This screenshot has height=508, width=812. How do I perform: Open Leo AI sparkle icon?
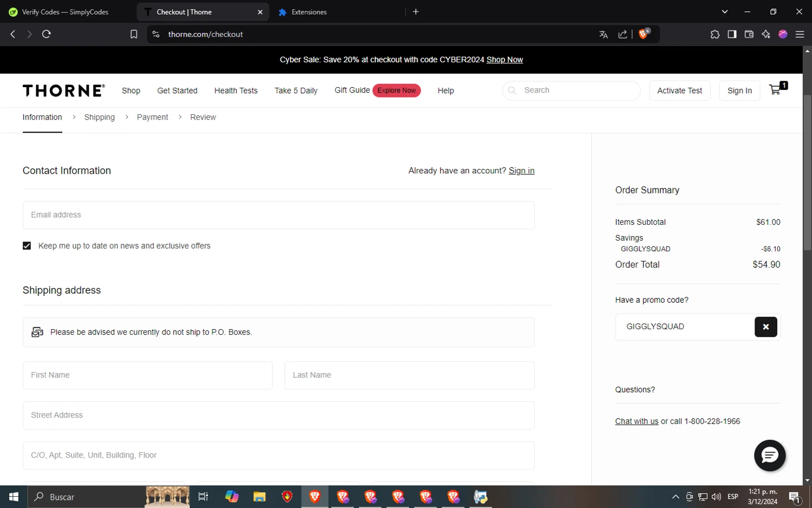click(x=766, y=34)
